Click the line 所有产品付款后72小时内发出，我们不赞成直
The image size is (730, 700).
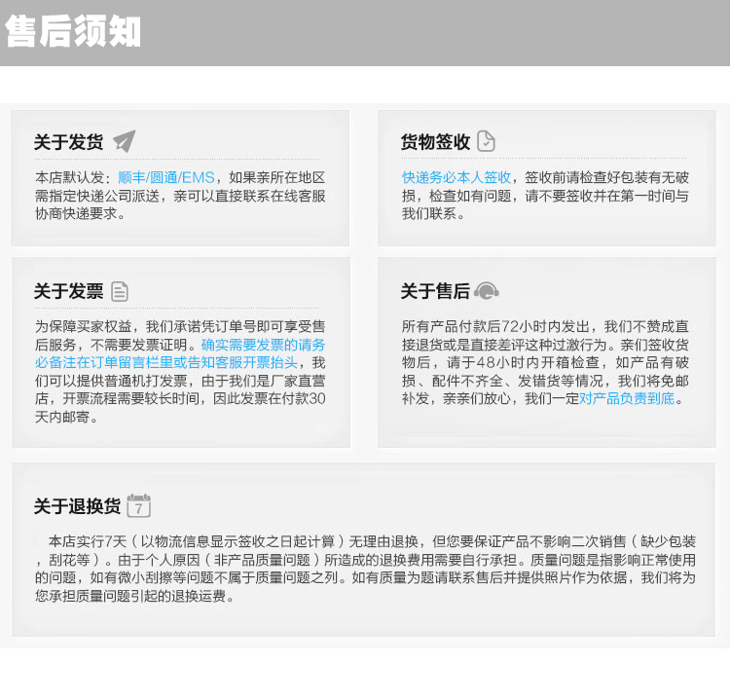pyautogui.click(x=545, y=326)
